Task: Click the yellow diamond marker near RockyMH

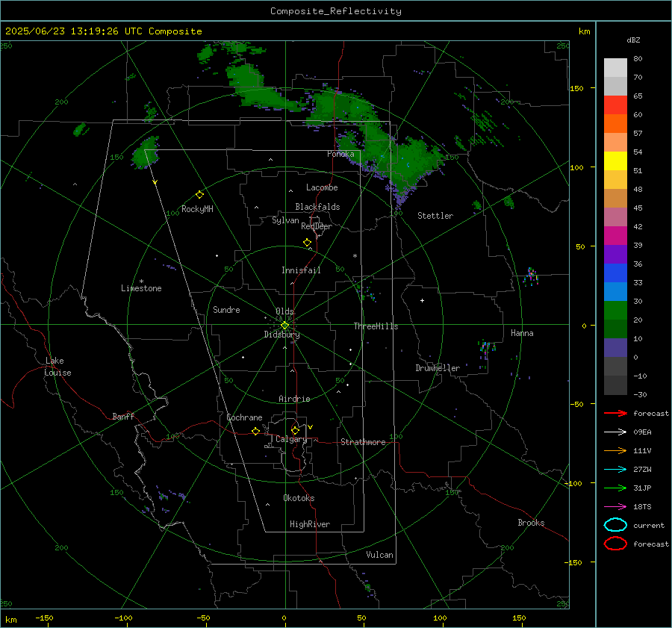Action: 199,195
